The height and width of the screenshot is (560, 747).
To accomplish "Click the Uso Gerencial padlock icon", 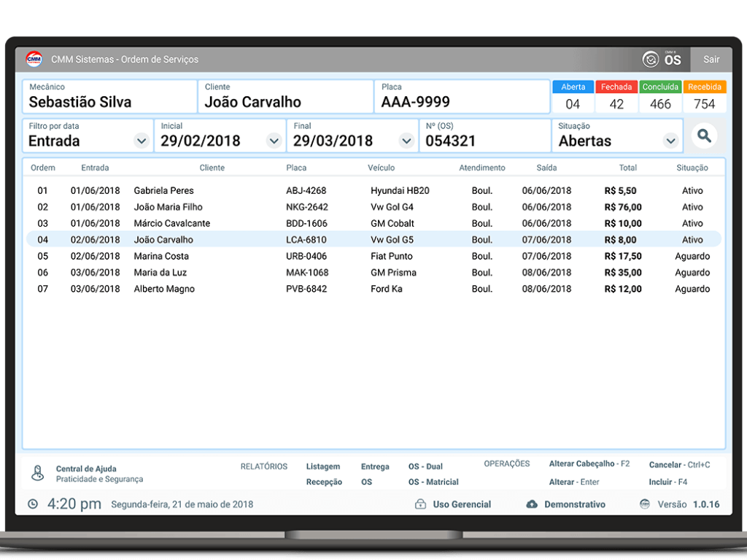I will coord(420,504).
